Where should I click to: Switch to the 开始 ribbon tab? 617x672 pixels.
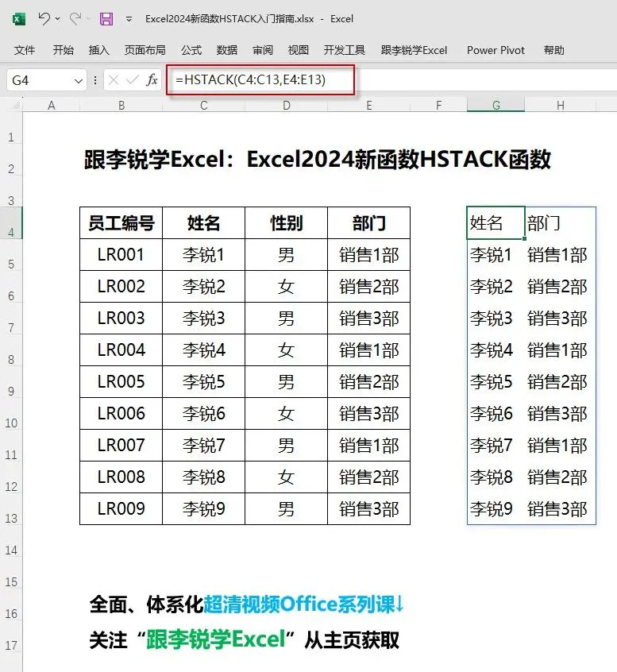63,50
